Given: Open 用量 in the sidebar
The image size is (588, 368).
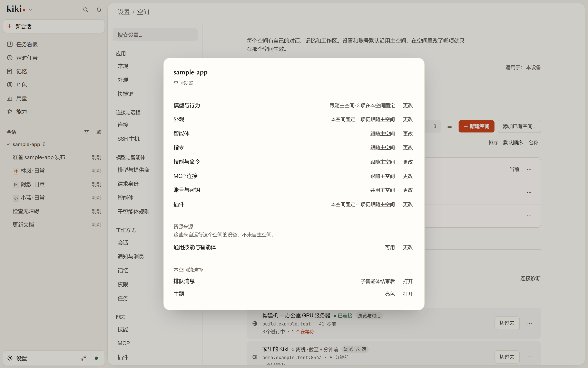Looking at the screenshot, I should click(x=54, y=98).
